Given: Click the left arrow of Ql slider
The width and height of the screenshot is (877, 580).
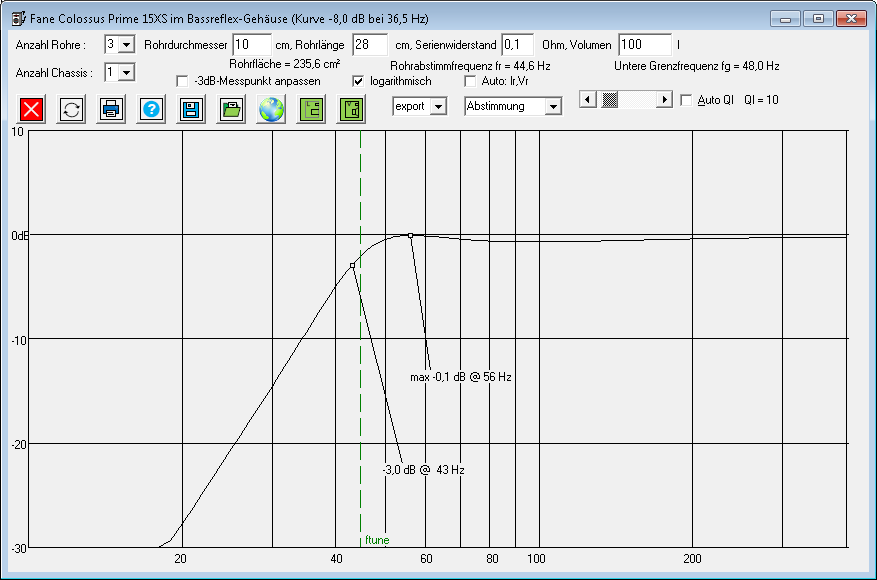Looking at the screenshot, I should (x=587, y=100).
